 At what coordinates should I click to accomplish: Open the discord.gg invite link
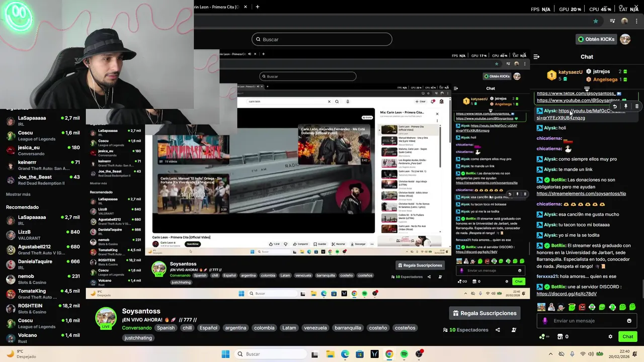click(x=567, y=294)
